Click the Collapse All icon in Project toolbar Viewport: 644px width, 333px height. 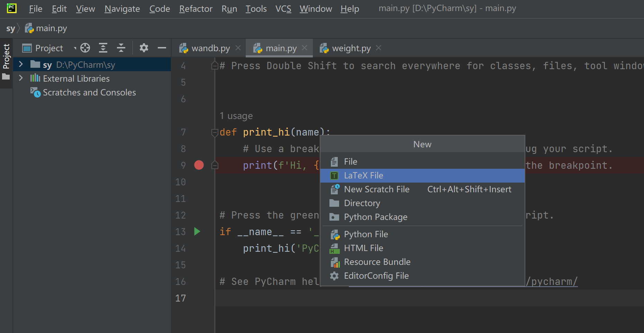[121, 48]
